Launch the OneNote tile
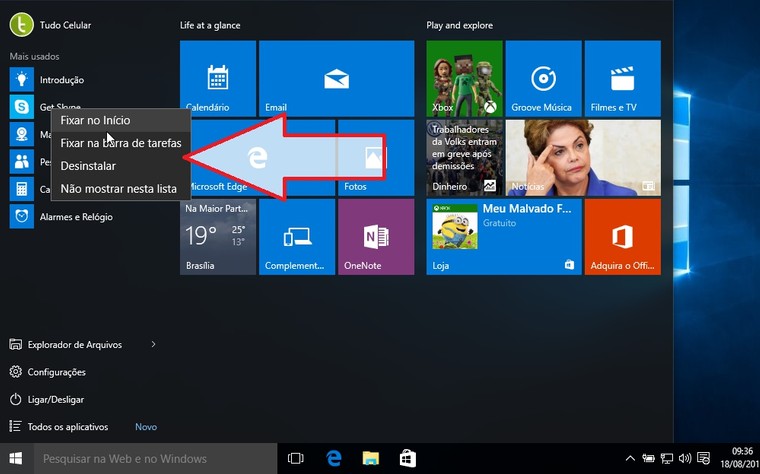 [375, 237]
